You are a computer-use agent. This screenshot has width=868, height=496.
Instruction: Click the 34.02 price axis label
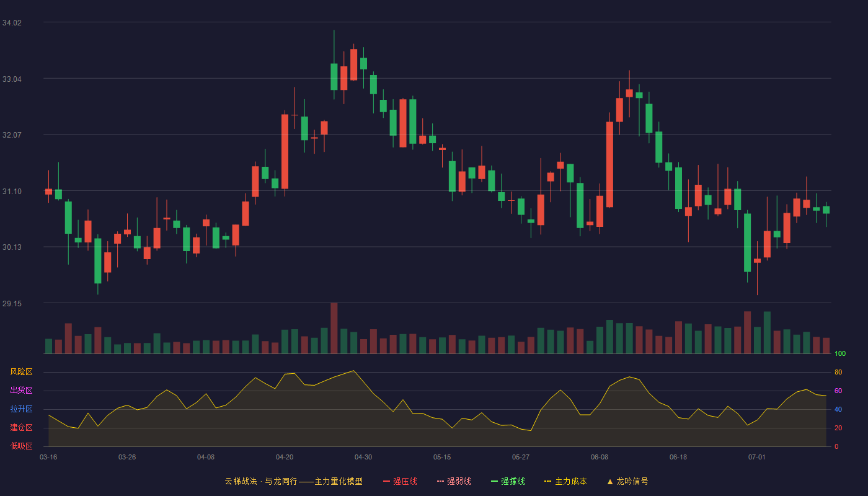pos(12,23)
